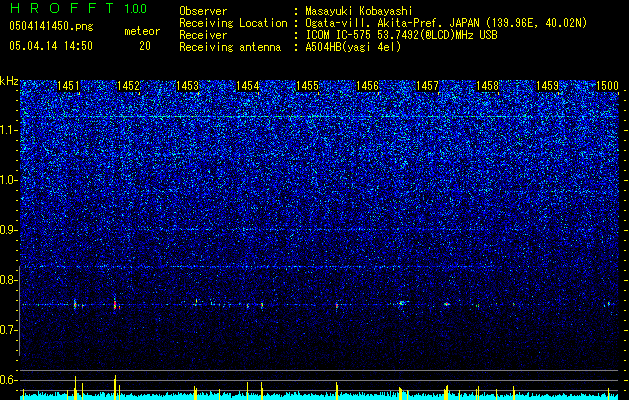
Task: Click the meteor count value 20
Action: (x=145, y=46)
